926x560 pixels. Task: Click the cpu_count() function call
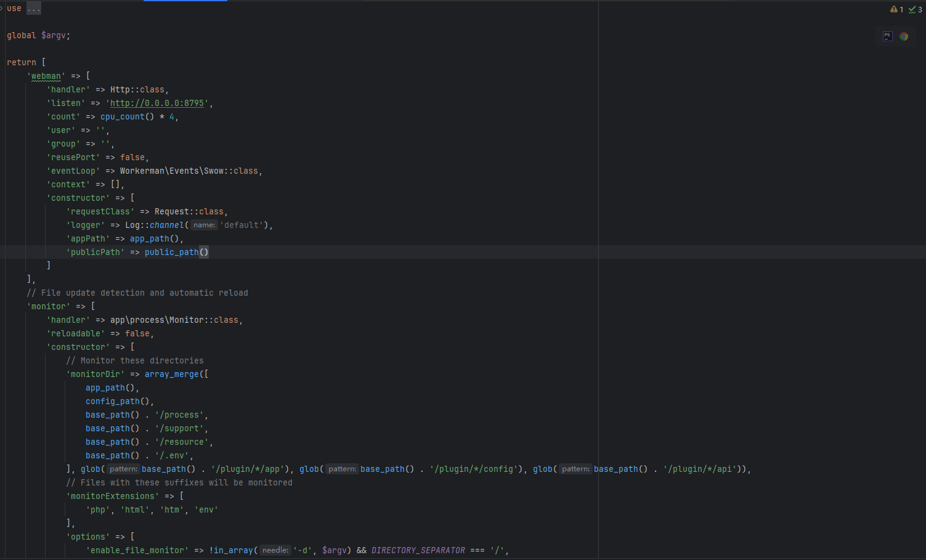tap(128, 116)
